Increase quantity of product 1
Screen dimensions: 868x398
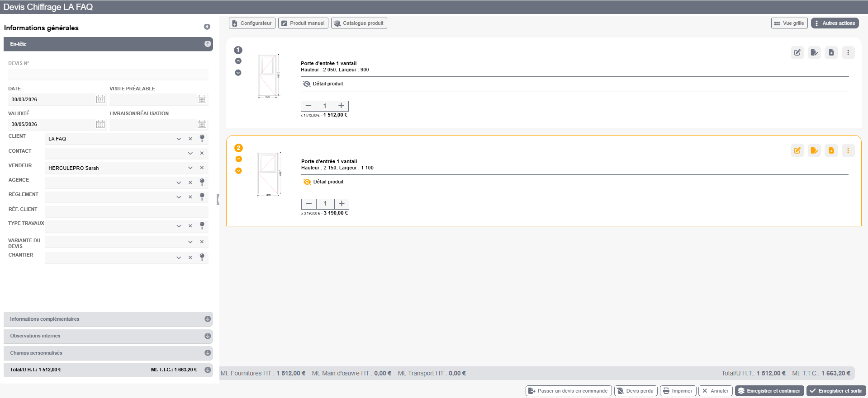(x=342, y=106)
